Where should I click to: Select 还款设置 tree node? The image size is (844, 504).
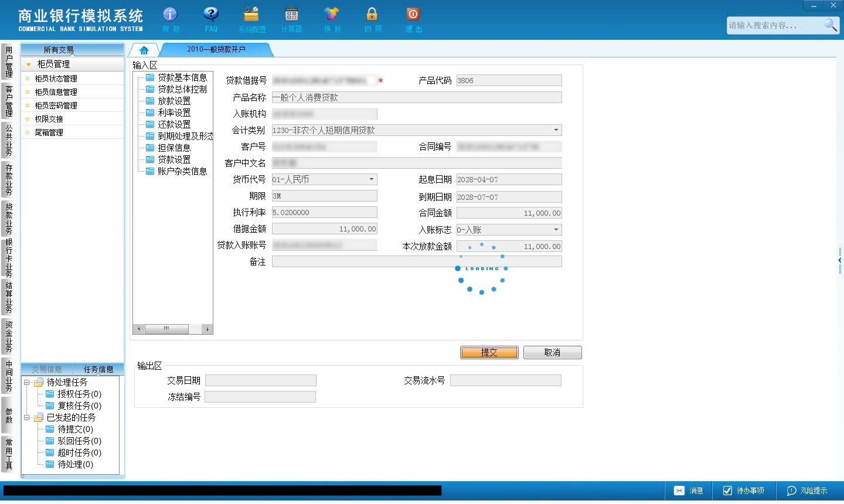[168, 124]
